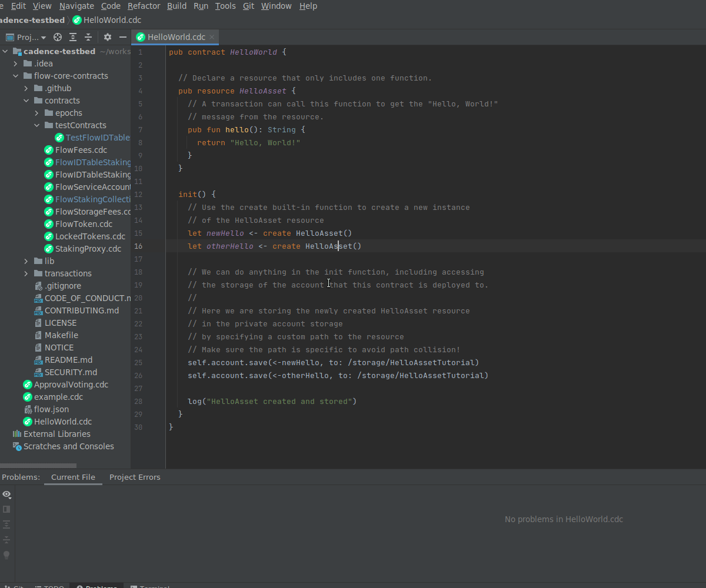Click the External Libraries icon
This screenshot has height=588, width=706.
[17, 434]
